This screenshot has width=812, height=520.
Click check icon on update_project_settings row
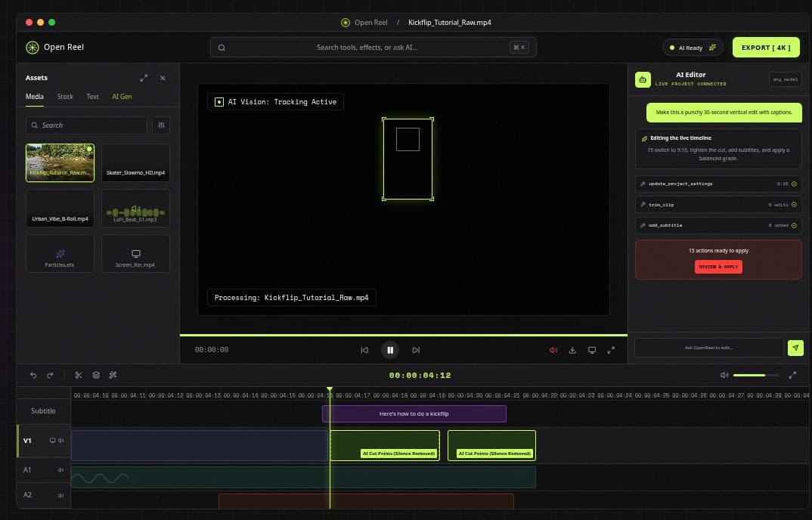(x=794, y=184)
